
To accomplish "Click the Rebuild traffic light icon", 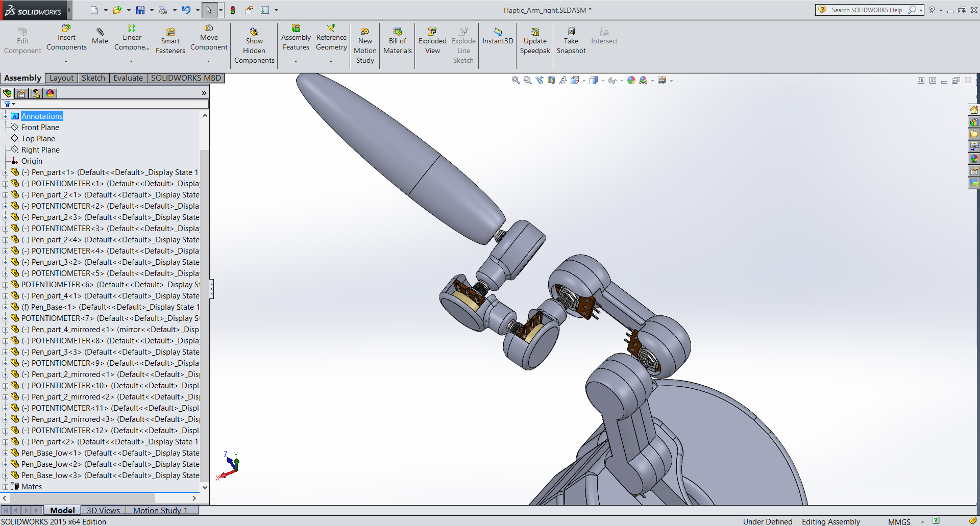I will (x=233, y=10).
